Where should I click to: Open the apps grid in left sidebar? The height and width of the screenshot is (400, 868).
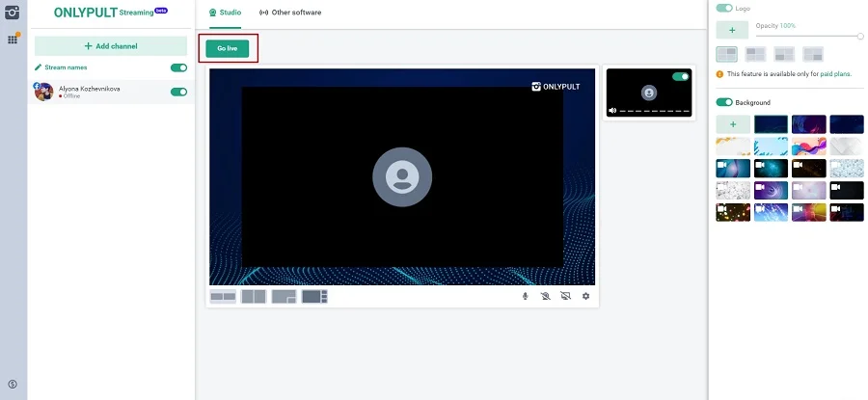coord(13,40)
